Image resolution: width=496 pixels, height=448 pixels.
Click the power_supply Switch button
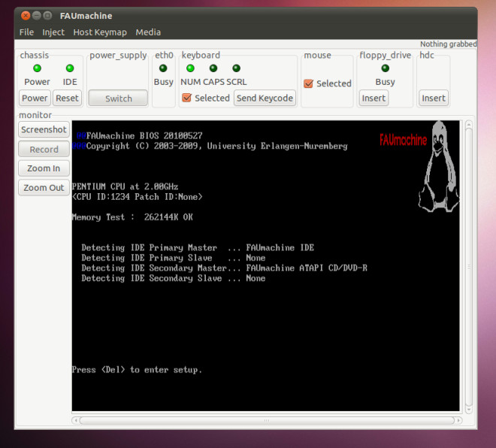pos(118,98)
